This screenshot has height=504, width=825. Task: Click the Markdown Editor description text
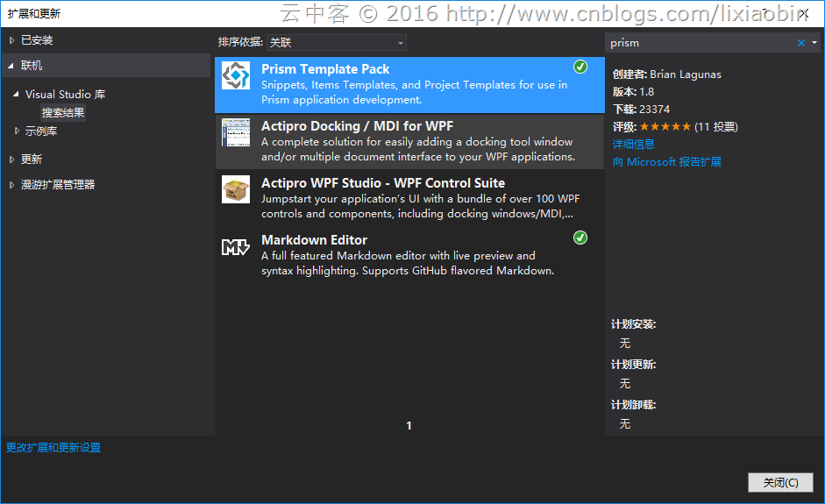408,263
